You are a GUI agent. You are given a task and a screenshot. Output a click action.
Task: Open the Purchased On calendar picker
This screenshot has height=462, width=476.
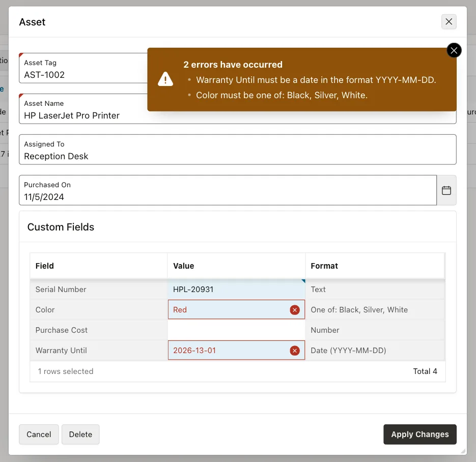click(x=446, y=190)
